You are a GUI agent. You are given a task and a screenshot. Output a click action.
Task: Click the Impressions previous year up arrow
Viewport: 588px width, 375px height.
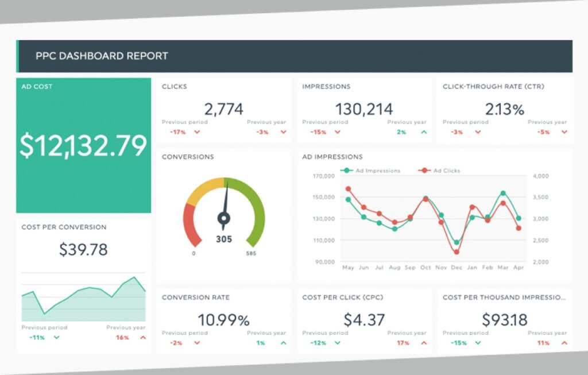pyautogui.click(x=424, y=132)
